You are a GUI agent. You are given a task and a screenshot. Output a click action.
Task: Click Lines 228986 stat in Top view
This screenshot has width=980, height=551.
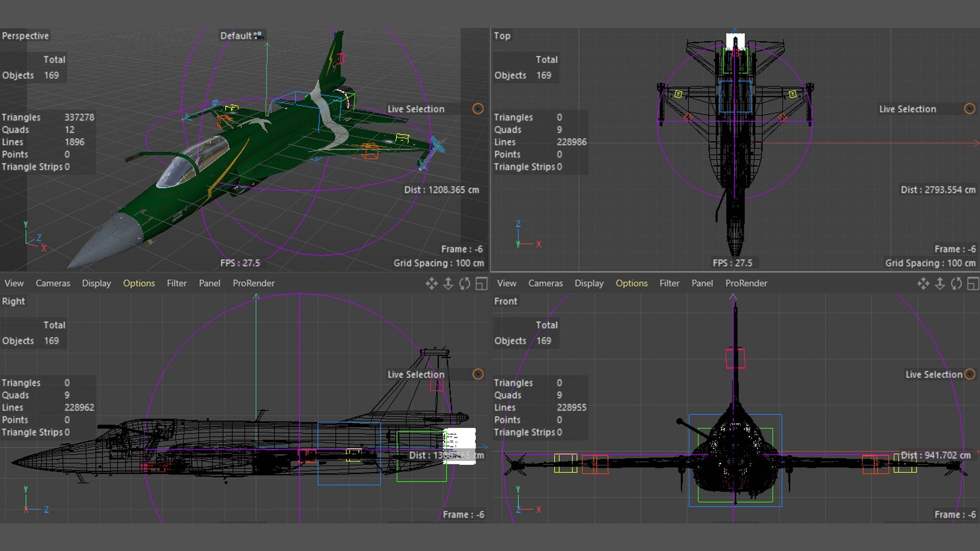point(540,142)
